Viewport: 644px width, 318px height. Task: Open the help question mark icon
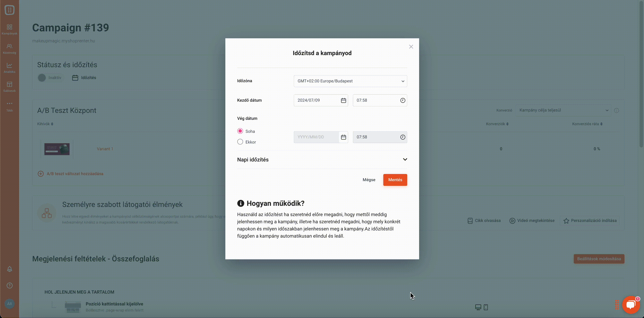coord(9,286)
